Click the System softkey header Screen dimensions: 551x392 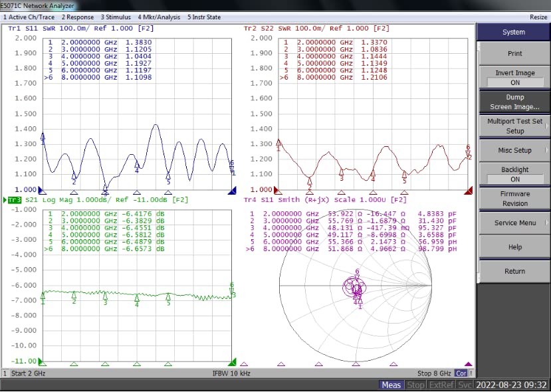click(x=513, y=32)
